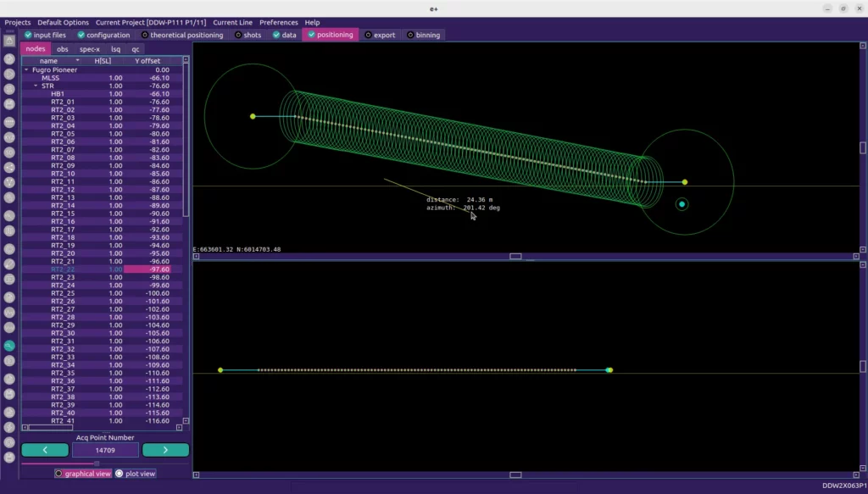This screenshot has width=868, height=494.
Task: Click the Y offset column header
Action: tap(147, 61)
